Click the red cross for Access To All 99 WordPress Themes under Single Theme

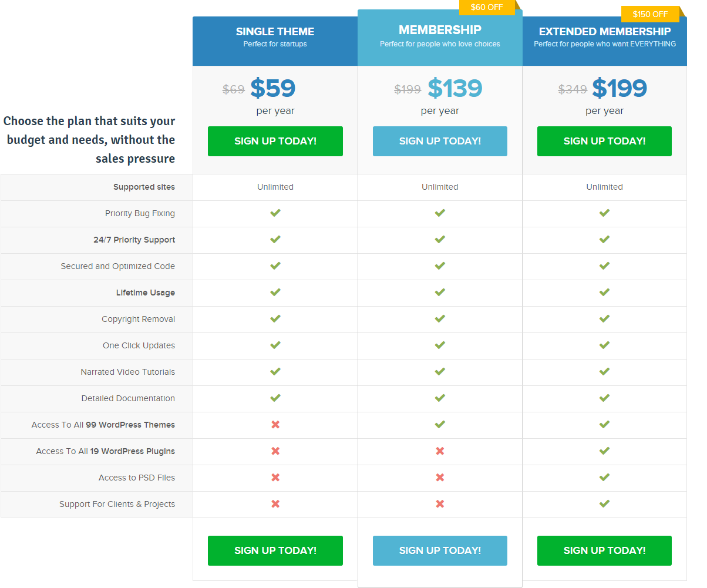pyautogui.click(x=275, y=424)
